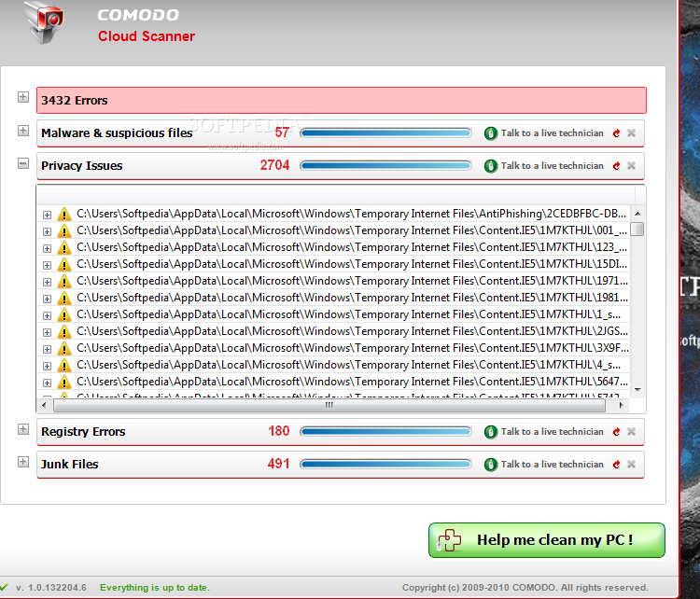Screen dimensions: 700x599
Task: Click the green update check mark icon
Action: [4, 587]
